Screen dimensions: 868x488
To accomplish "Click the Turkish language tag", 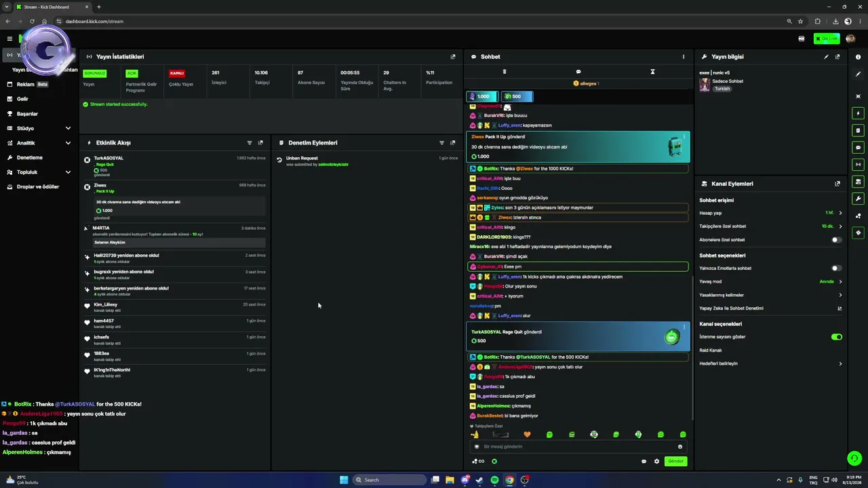I will (722, 89).
